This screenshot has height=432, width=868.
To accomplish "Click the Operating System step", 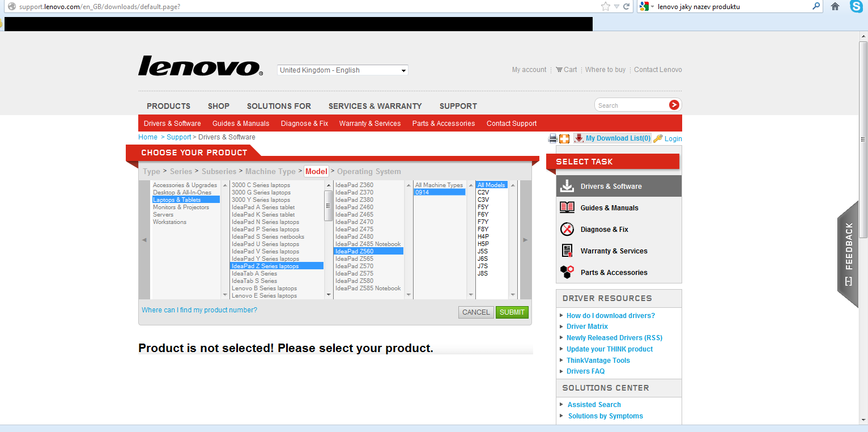I will (369, 171).
